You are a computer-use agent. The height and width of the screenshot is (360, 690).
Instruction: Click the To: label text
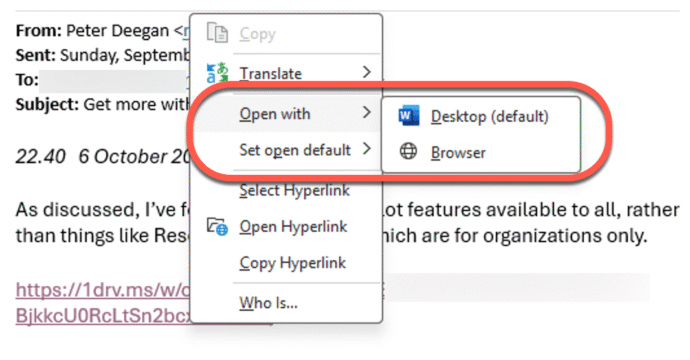point(27,80)
